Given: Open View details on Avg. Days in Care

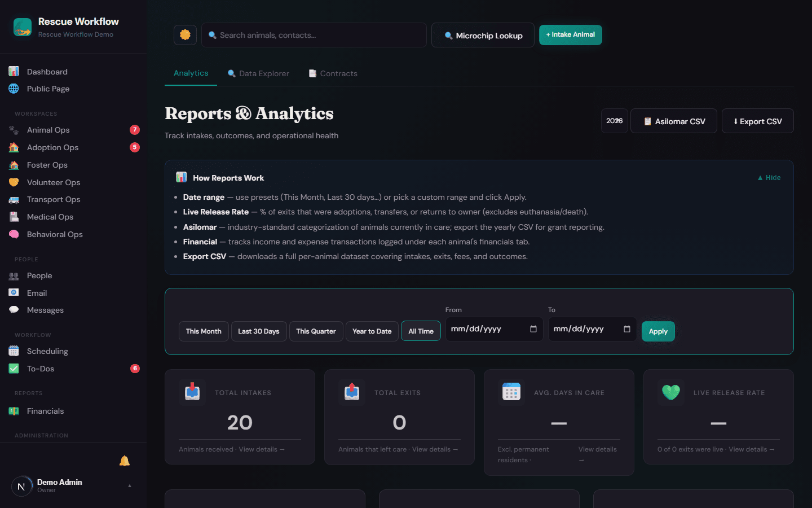Looking at the screenshot, I should click(598, 454).
